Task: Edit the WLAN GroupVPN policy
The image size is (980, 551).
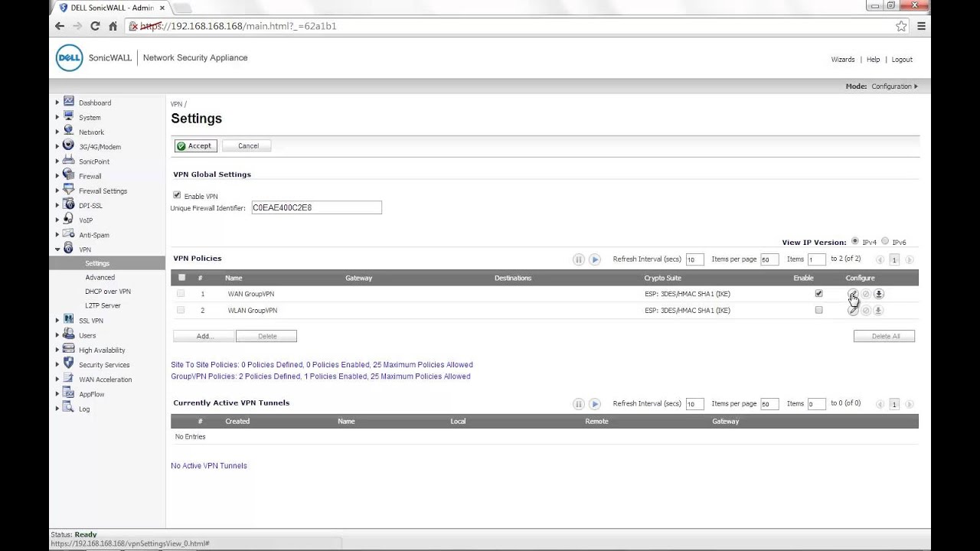Action: pos(853,311)
